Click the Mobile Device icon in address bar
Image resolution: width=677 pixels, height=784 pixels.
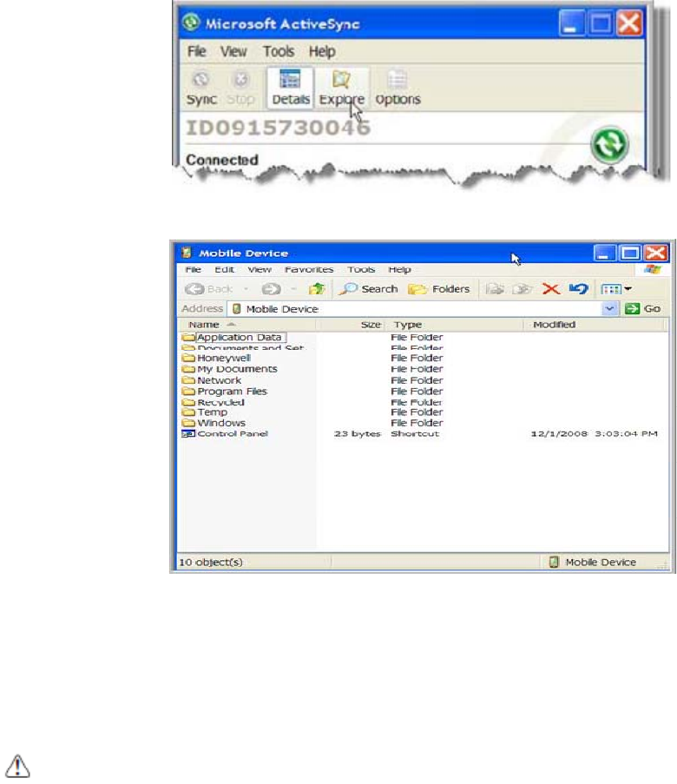click(x=237, y=309)
